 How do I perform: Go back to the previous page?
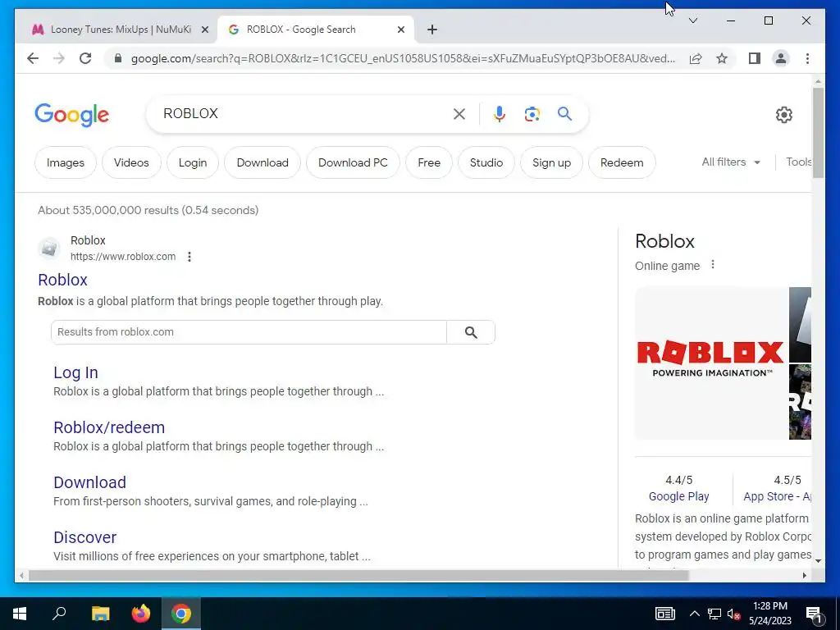pyautogui.click(x=33, y=58)
